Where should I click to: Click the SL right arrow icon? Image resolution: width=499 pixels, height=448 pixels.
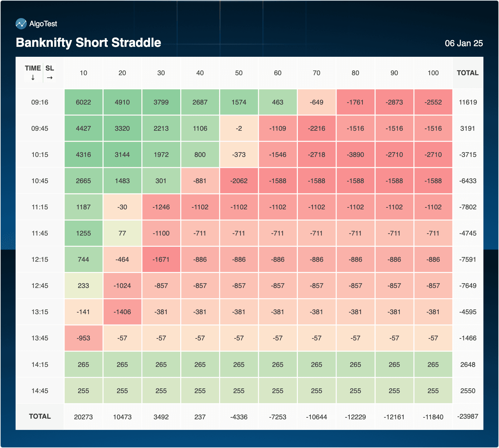[50, 78]
